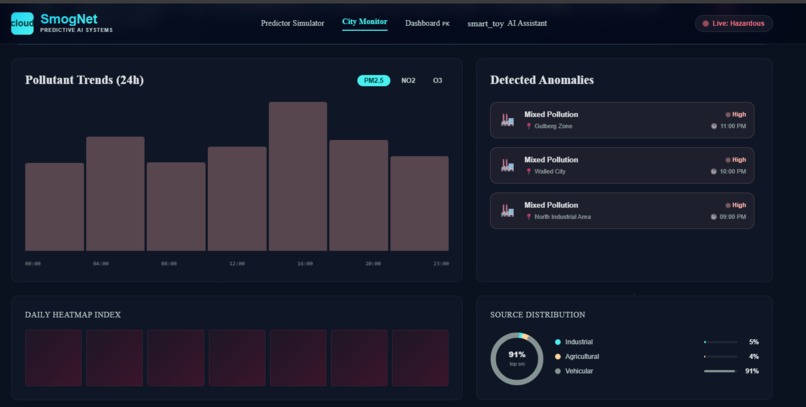The width and height of the screenshot is (806, 407).
Task: Click the Live: Hazardous status badge
Action: [734, 24]
